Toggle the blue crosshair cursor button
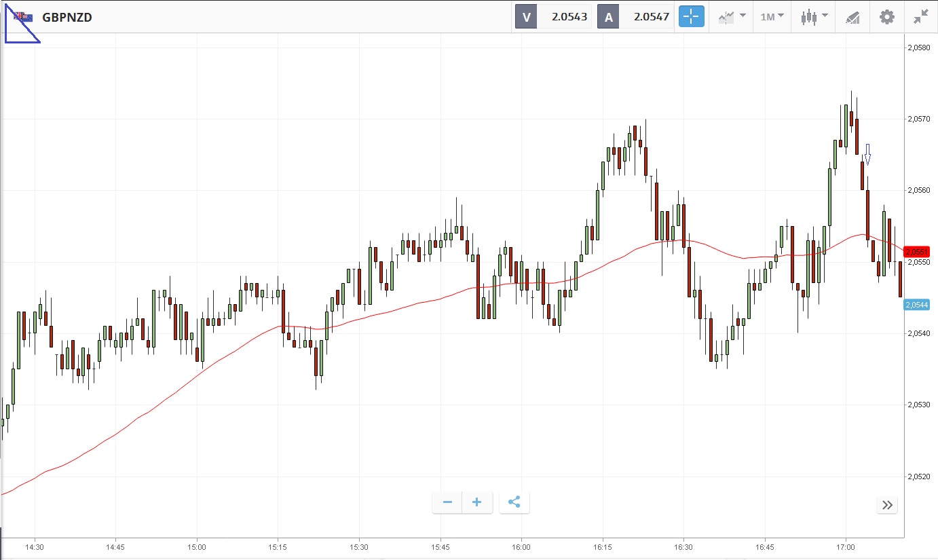Image resolution: width=938 pixels, height=560 pixels. coord(692,17)
